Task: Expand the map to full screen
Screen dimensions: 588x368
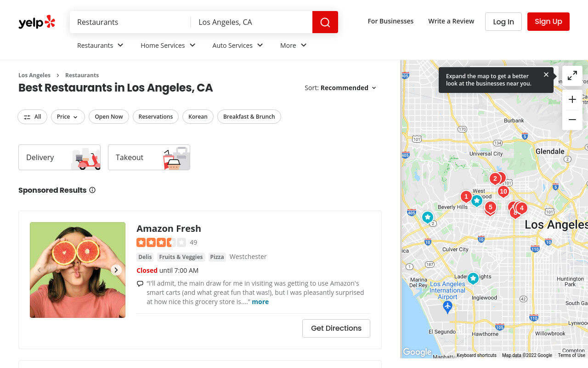Action: 572,76
